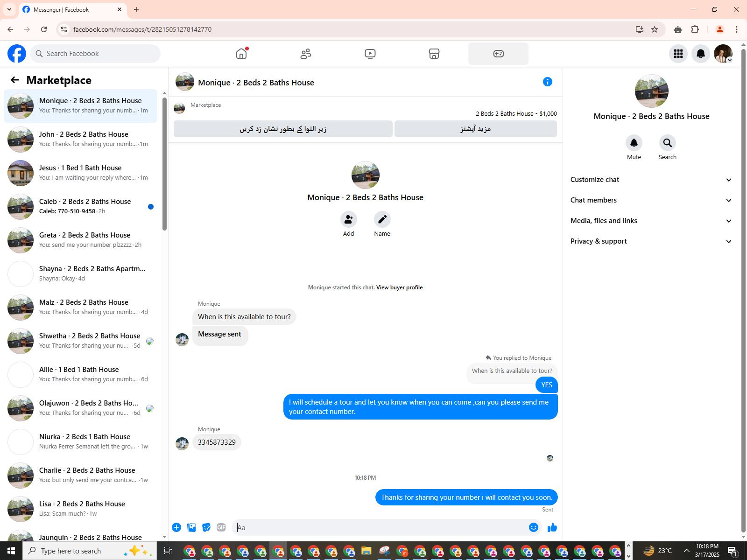The image size is (747, 560).
Task: Show hidden system tray icons chevron
Action: 686,551
